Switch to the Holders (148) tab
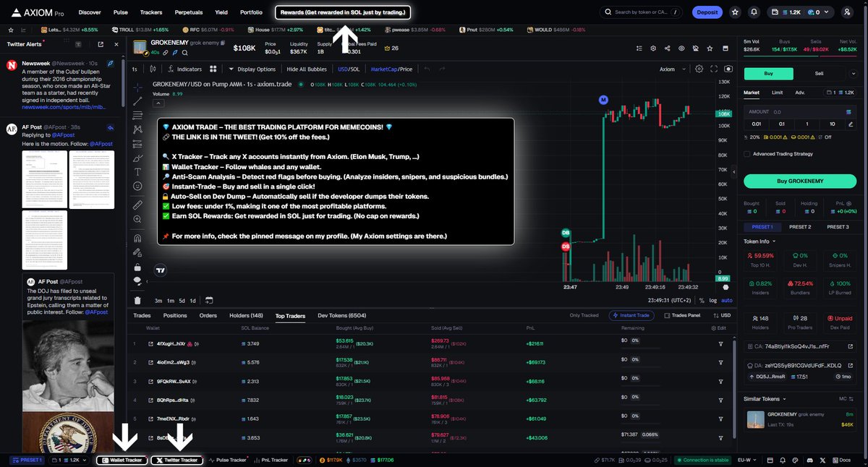 (246, 316)
